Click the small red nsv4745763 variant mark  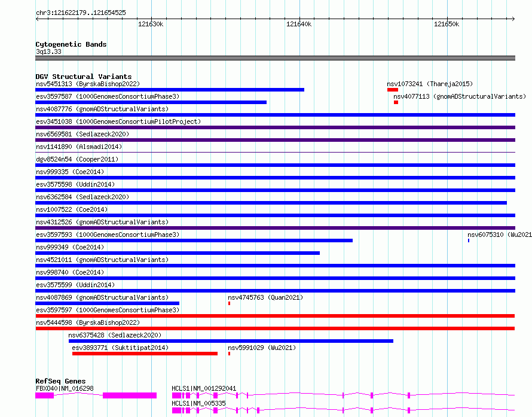tap(230, 303)
